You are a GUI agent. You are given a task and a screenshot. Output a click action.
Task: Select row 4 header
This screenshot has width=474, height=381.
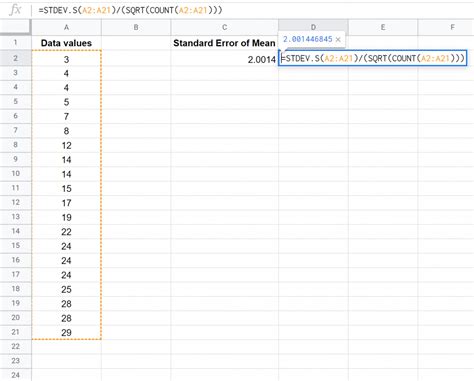point(15,87)
